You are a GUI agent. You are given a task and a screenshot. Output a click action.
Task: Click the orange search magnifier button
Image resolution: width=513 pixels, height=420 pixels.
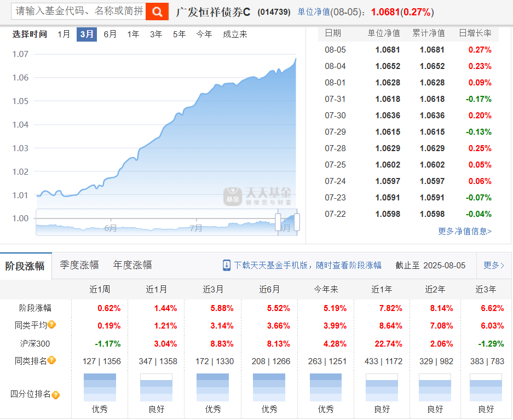click(x=157, y=11)
